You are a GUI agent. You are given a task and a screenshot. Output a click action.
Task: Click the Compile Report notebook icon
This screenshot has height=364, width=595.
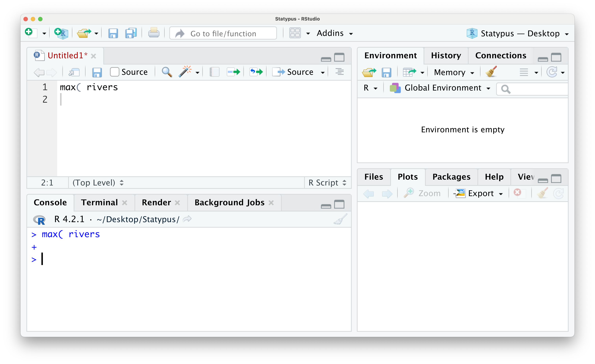[214, 72]
